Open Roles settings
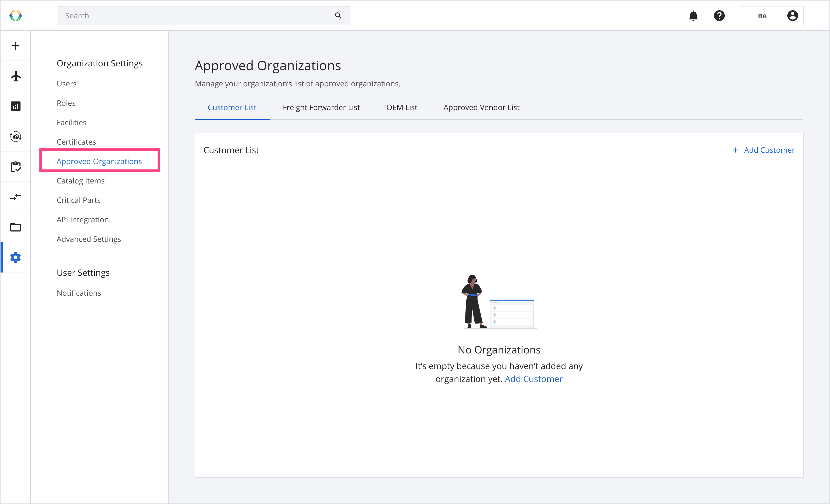This screenshot has width=830, height=504. coord(66,103)
